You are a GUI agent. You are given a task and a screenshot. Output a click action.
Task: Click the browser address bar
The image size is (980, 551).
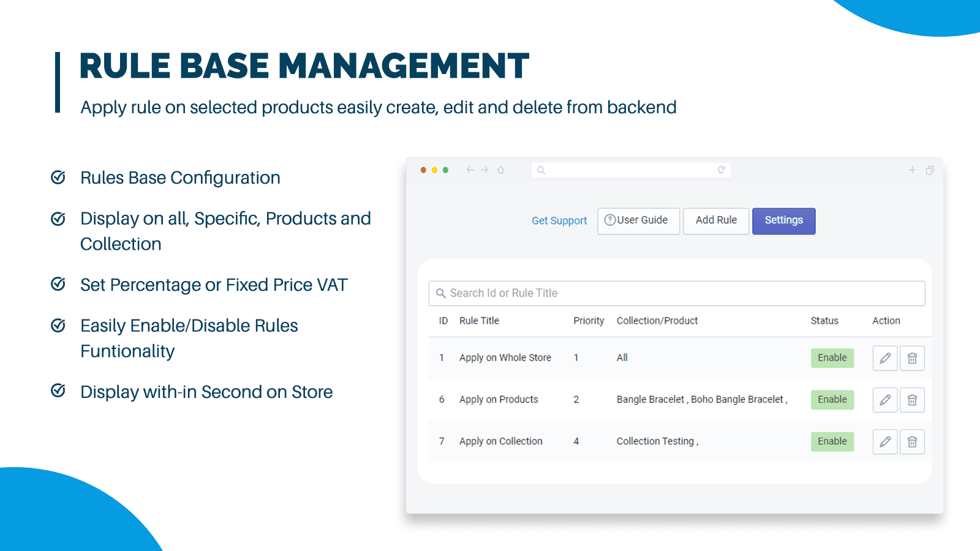tap(630, 170)
